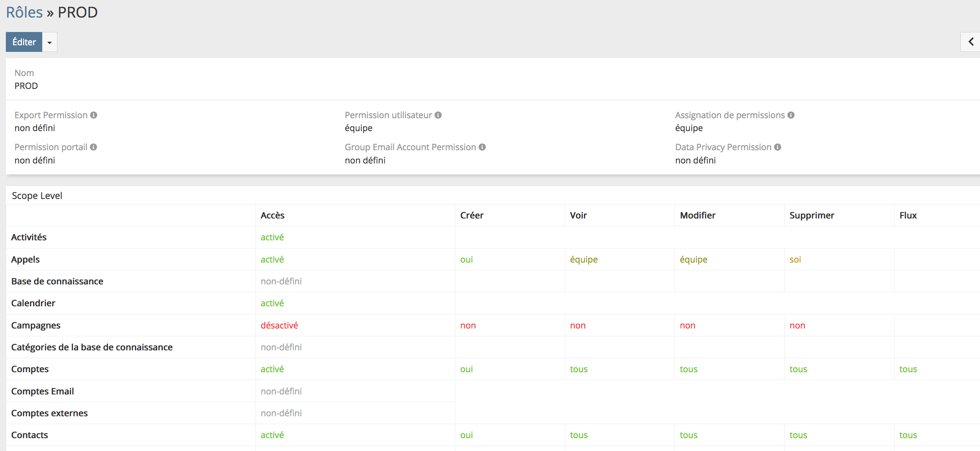Click Comptes Flux value tous
This screenshot has width=980, height=451.
click(908, 369)
